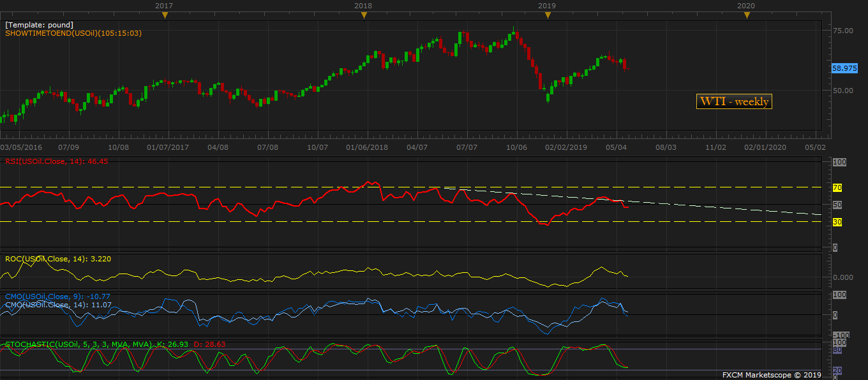
Task: Click the yellow RSI 70 level label
Action: coord(837,187)
